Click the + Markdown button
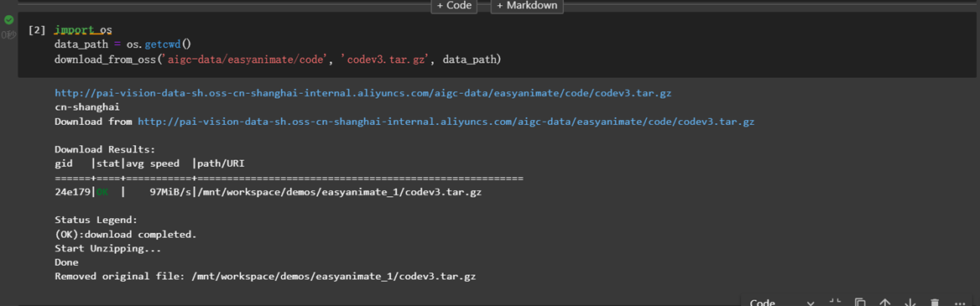 click(527, 6)
